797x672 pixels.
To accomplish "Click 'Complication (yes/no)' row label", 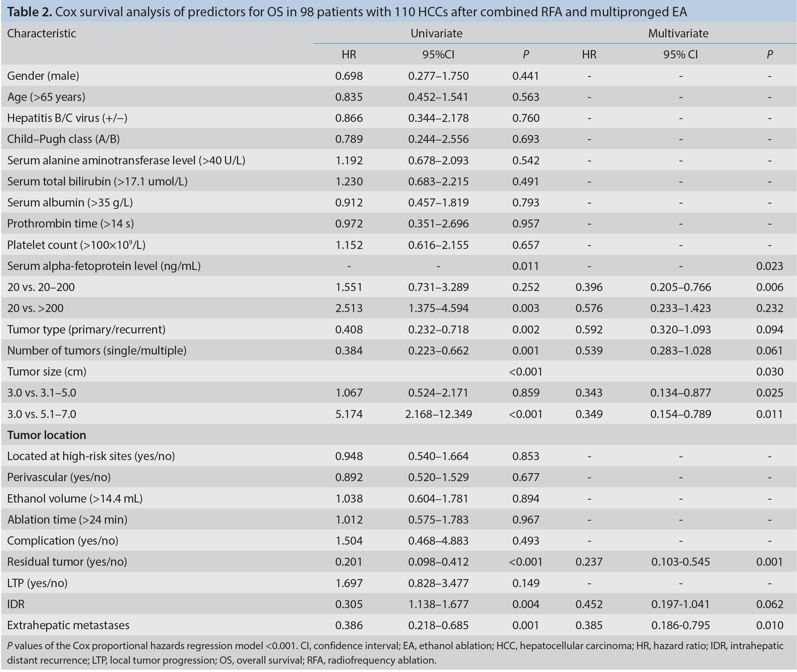I will pos(63,541).
